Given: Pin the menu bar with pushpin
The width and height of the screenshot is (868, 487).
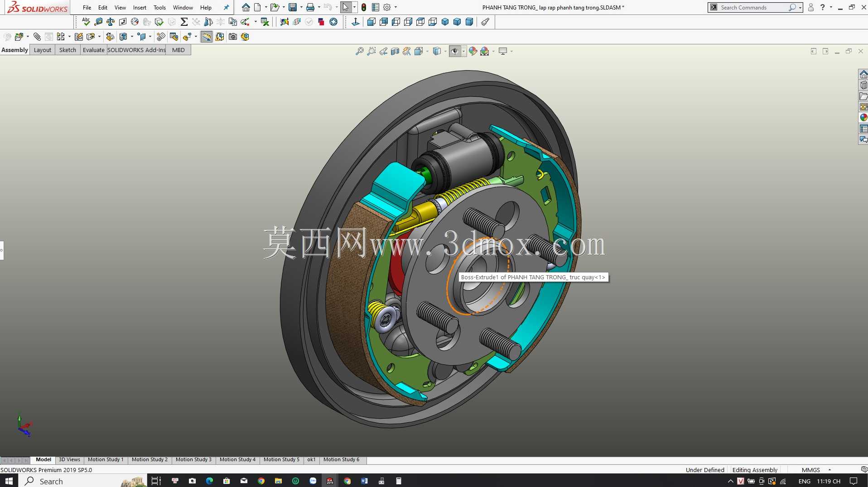Looking at the screenshot, I should 226,7.
